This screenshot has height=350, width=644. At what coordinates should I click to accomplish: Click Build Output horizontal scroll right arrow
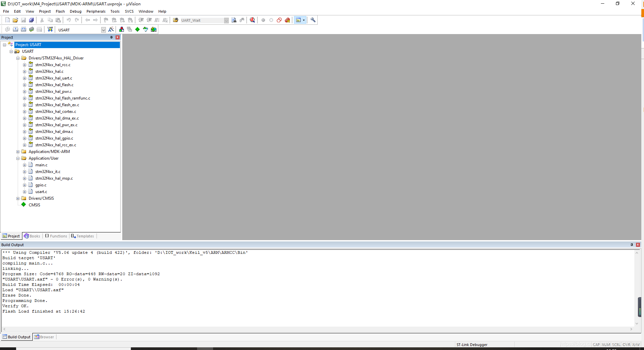[x=631, y=329]
